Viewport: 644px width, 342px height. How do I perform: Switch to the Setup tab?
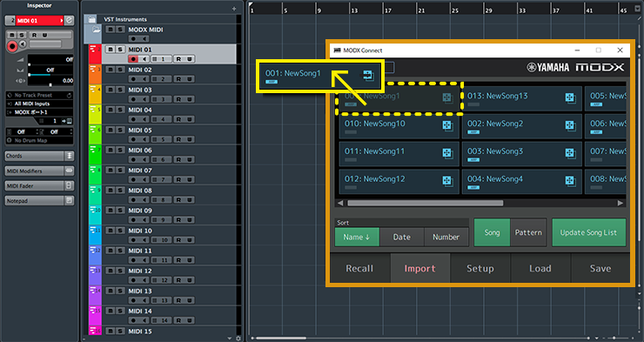480,269
